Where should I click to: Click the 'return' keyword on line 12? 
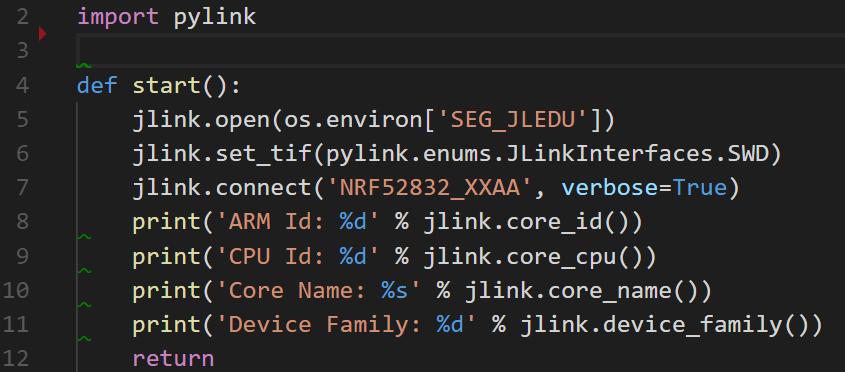point(173,359)
